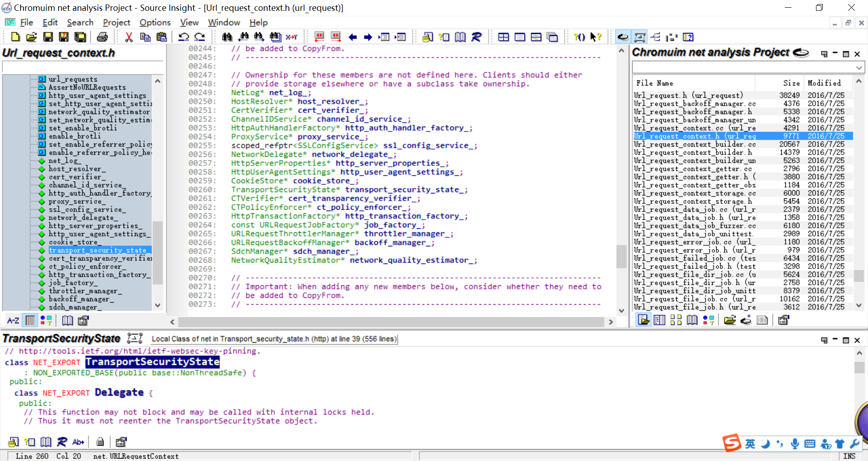This screenshot has height=461, width=868.
Task: Click the symbol name filter input field
Action: (x=83, y=67)
